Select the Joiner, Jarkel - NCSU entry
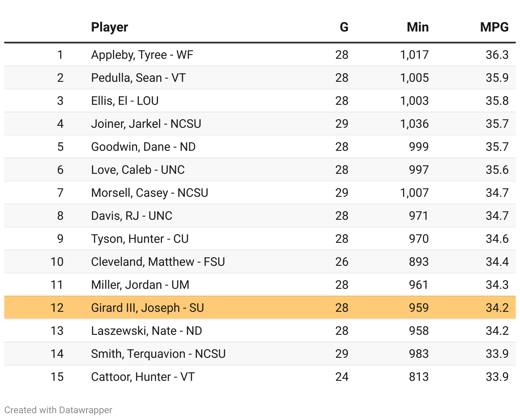Screen dimensions: 520x420 [146, 124]
